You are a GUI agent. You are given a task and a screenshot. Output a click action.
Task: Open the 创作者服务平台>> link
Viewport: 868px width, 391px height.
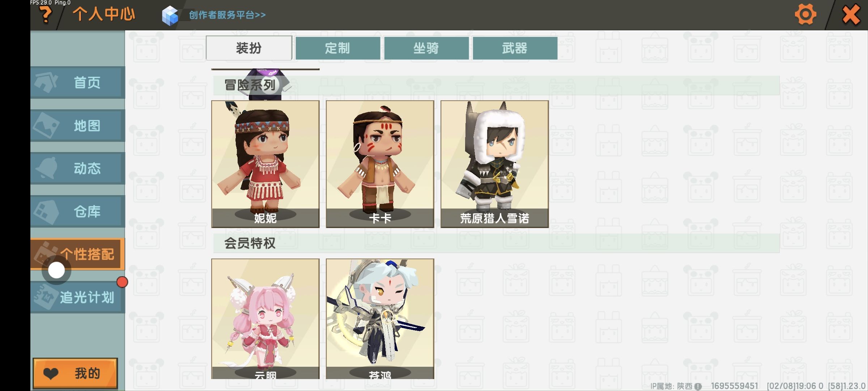click(x=227, y=15)
